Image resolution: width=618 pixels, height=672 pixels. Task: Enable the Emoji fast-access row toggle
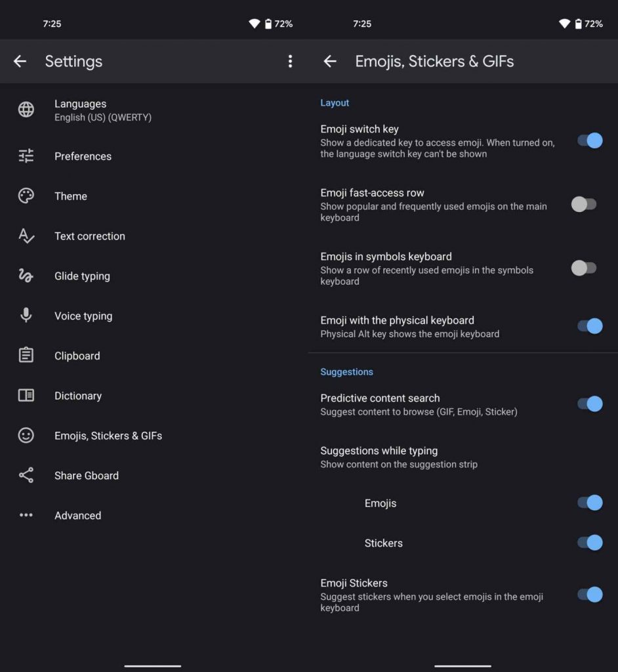584,204
